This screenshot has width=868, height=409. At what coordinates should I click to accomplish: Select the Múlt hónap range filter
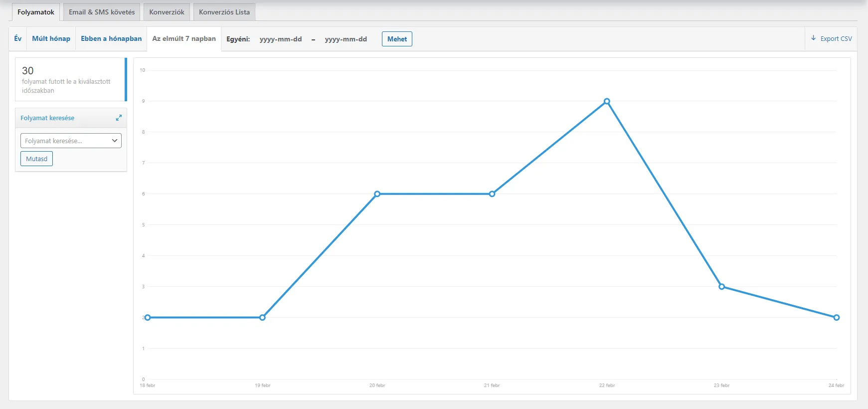[x=51, y=39]
